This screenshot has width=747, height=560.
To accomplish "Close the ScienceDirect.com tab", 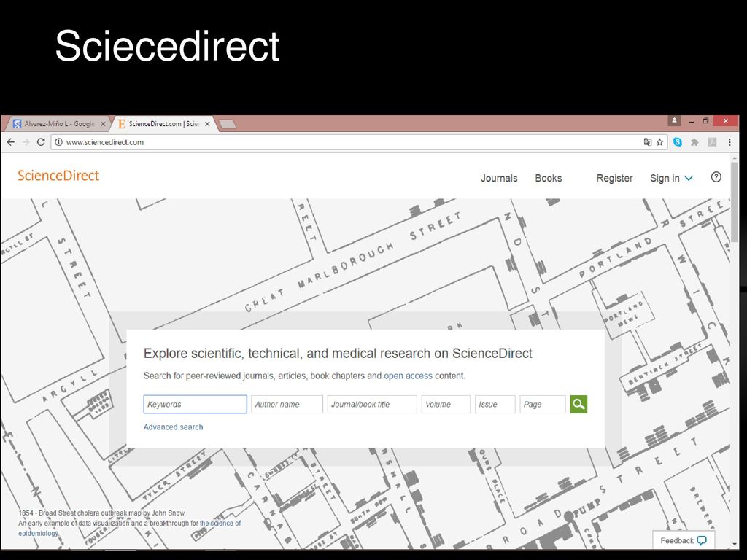I will pyautogui.click(x=207, y=124).
